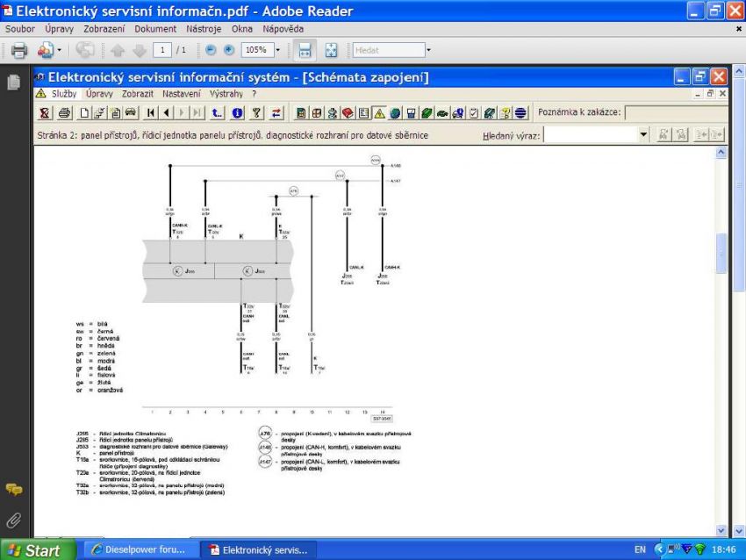This screenshot has width=746, height=560.
Task: Open the 105% zoom level dropdown
Action: coord(279,50)
